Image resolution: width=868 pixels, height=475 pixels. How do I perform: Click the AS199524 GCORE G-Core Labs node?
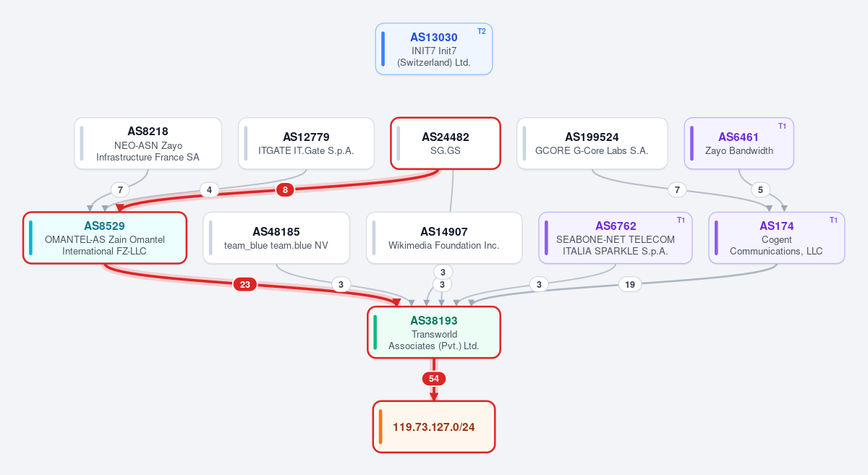(x=592, y=143)
